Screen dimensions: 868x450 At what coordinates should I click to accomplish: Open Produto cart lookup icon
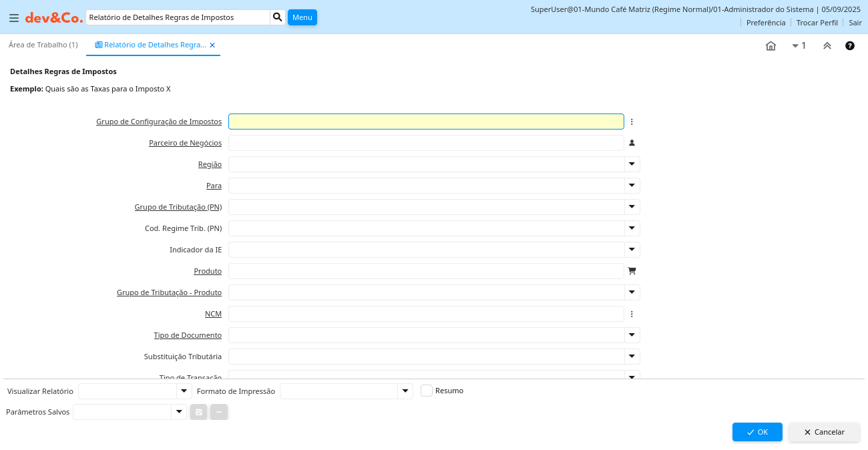pyautogui.click(x=632, y=271)
